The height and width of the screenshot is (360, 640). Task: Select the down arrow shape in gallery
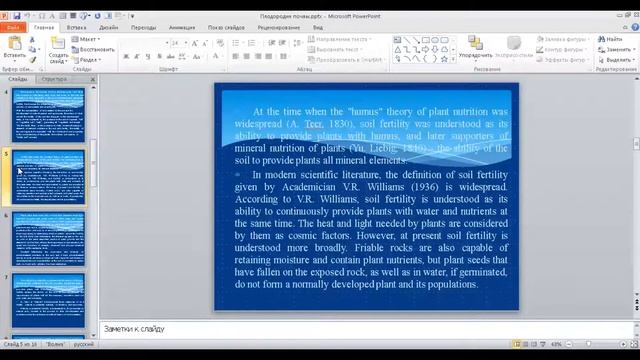click(435, 49)
